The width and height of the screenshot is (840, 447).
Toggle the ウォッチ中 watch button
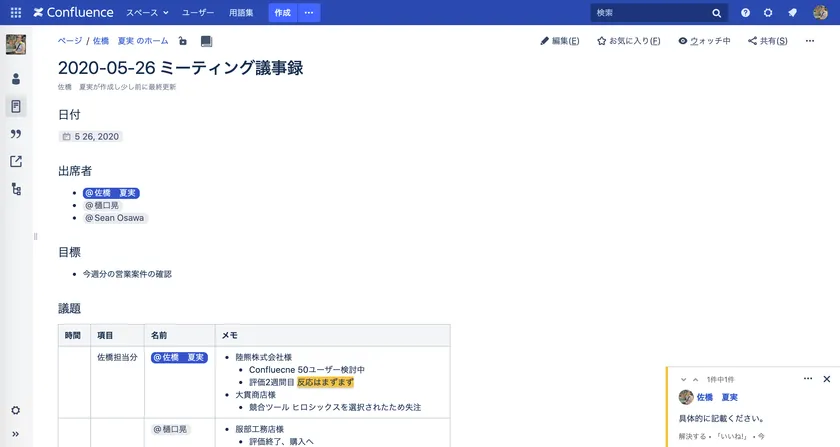tap(704, 41)
